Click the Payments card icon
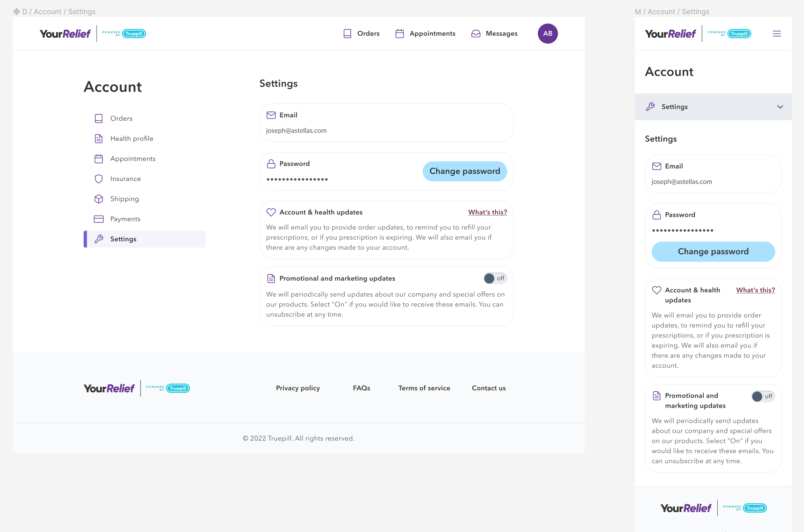Viewport: 804px width, 532px height. tap(99, 219)
